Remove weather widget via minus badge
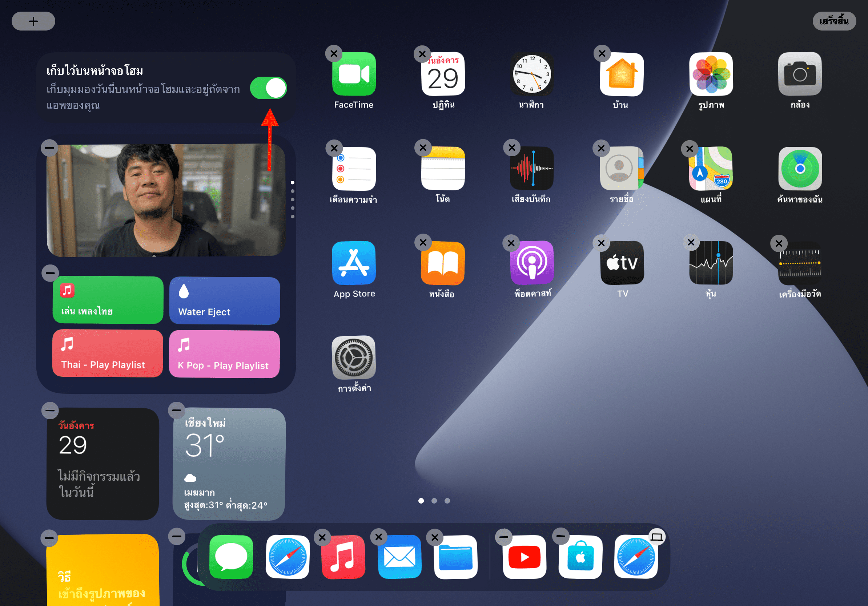This screenshot has height=606, width=868. (177, 410)
